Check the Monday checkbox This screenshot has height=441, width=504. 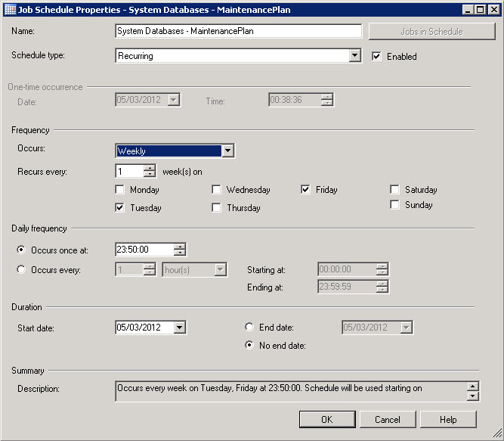120,189
